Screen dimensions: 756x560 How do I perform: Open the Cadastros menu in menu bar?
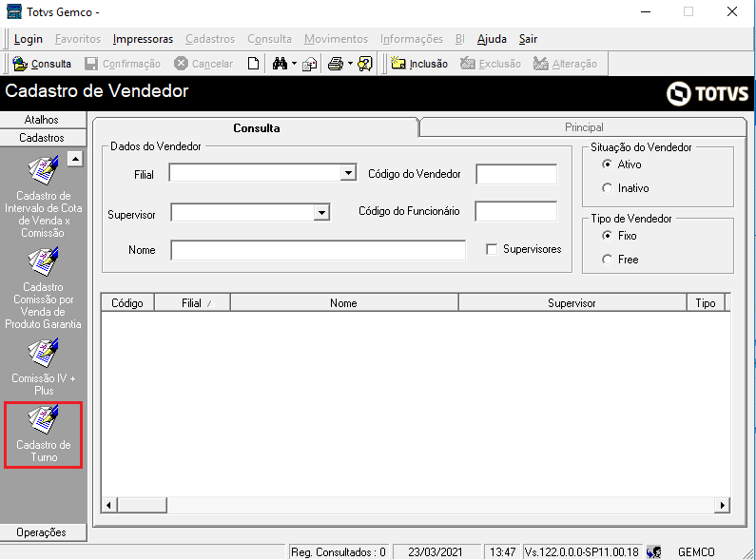(x=210, y=39)
